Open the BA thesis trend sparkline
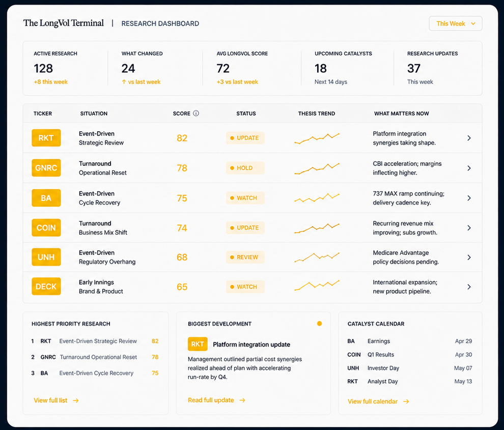 pyautogui.click(x=317, y=197)
